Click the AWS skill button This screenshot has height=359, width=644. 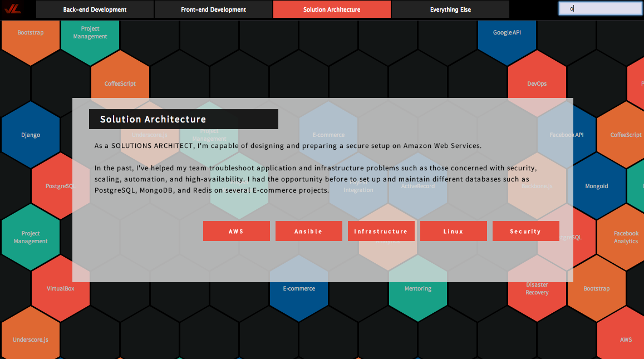pos(236,231)
